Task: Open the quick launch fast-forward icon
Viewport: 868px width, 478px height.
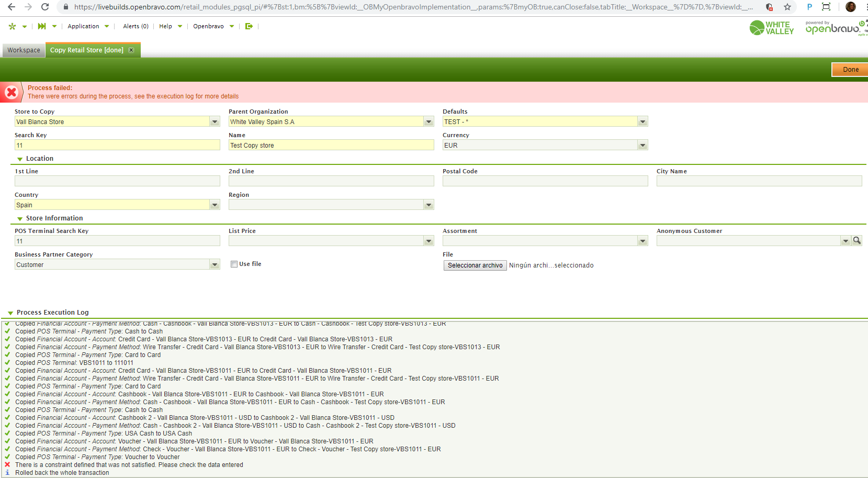Action: (x=42, y=26)
